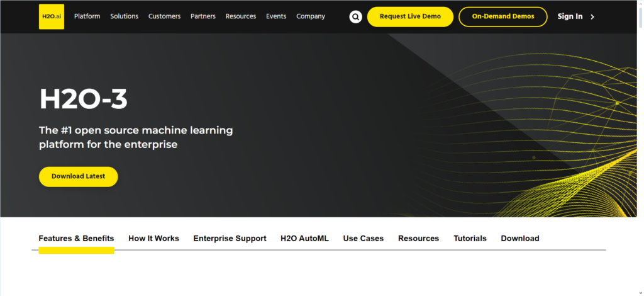The height and width of the screenshot is (296, 644).
Task: Open the Enterprise Support tab
Action: pyautogui.click(x=230, y=239)
